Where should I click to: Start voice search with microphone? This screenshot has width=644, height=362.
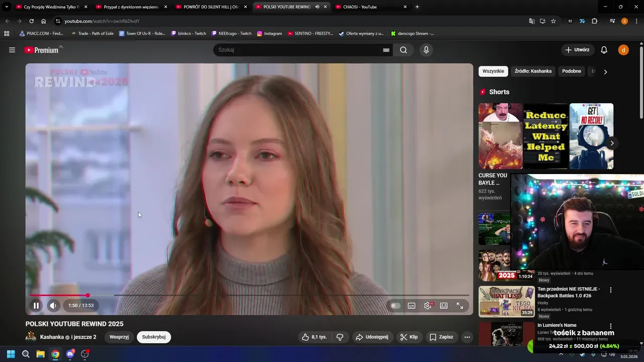pyautogui.click(x=426, y=50)
